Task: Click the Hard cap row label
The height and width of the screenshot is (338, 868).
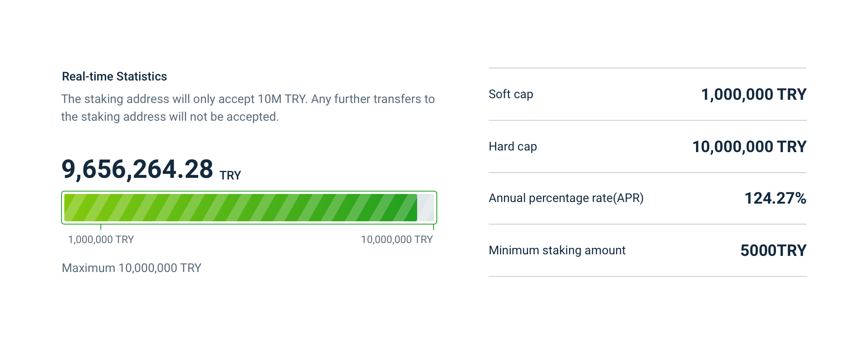Action: click(x=513, y=146)
